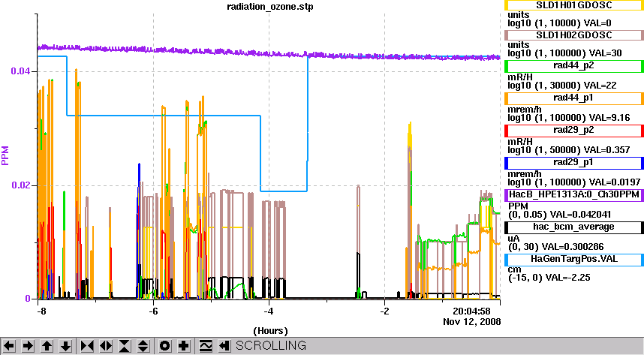
Task: Click the VAL=0.357 reading for rad29_p2
Action: tap(606, 150)
